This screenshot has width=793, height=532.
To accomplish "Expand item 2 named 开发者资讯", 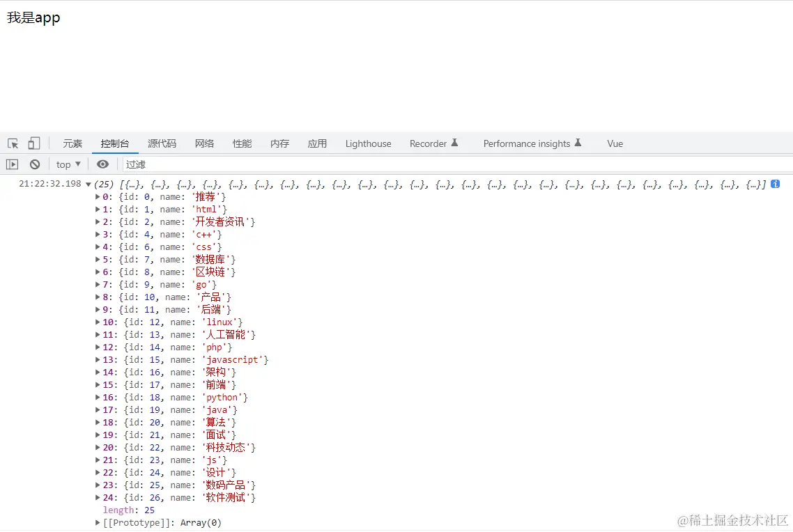I will (x=98, y=222).
